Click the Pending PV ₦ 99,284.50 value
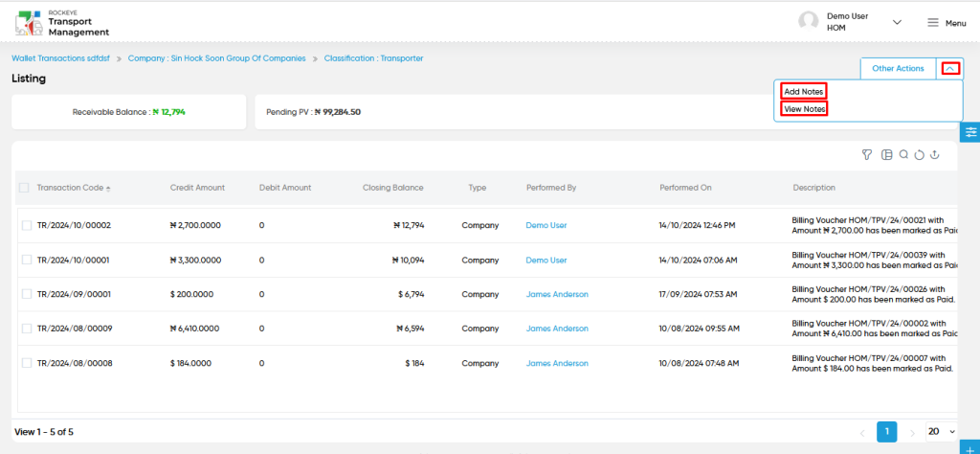Image resolution: width=980 pixels, height=454 pixels. click(x=338, y=112)
